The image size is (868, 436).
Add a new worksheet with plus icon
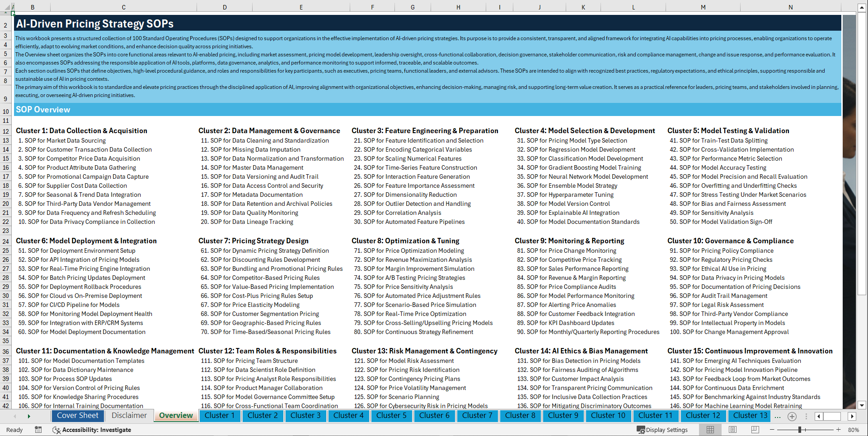792,416
